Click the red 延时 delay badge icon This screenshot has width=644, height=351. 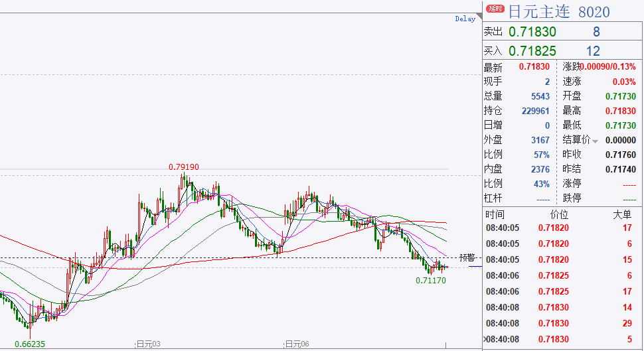click(x=495, y=9)
